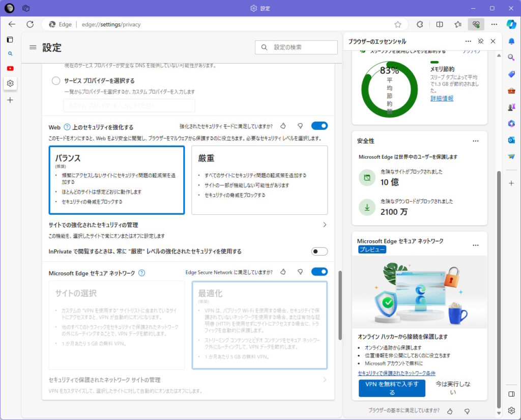
Task: Click the Browser Essentials panel scrollbar
Action: (x=499, y=289)
